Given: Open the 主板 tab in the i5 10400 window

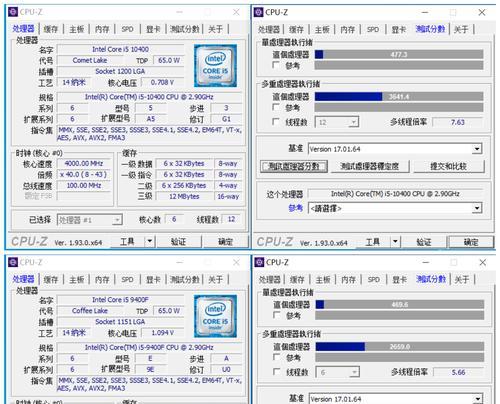Looking at the screenshot, I should [x=76, y=29].
